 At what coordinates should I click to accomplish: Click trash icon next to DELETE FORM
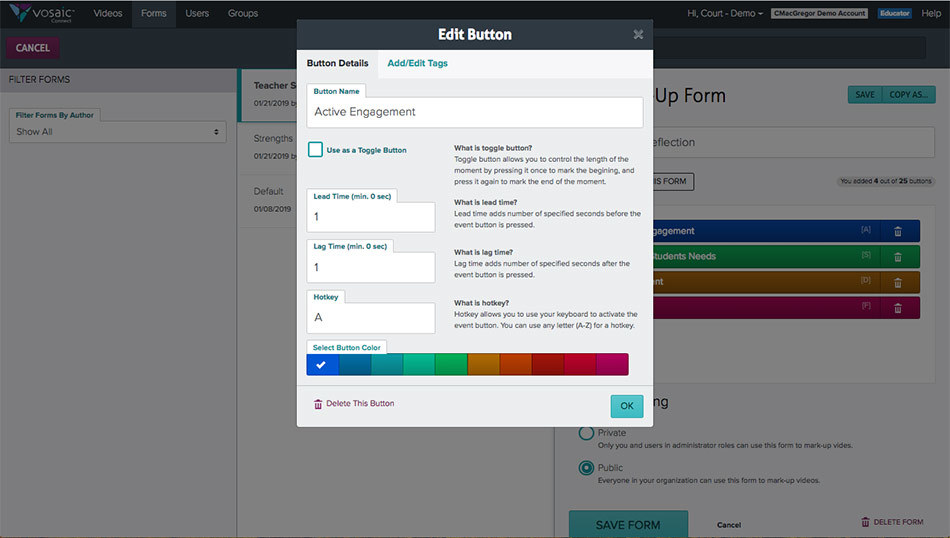(865, 522)
